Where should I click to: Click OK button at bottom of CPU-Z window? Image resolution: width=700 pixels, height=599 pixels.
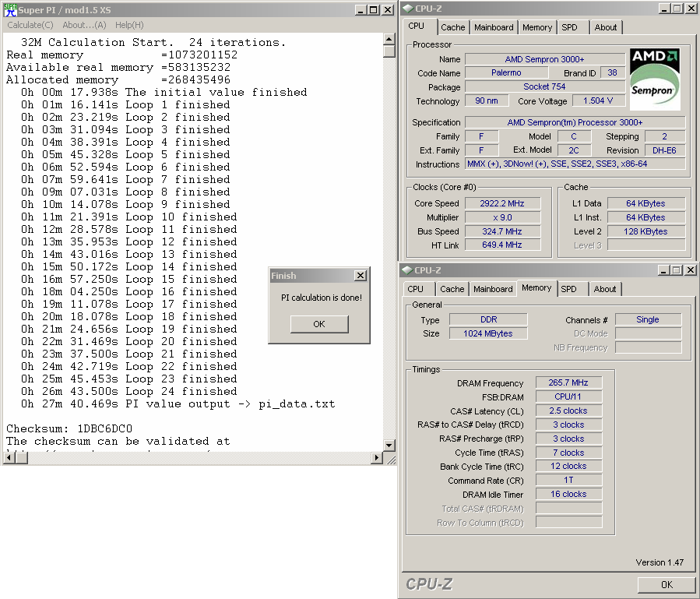point(667,585)
